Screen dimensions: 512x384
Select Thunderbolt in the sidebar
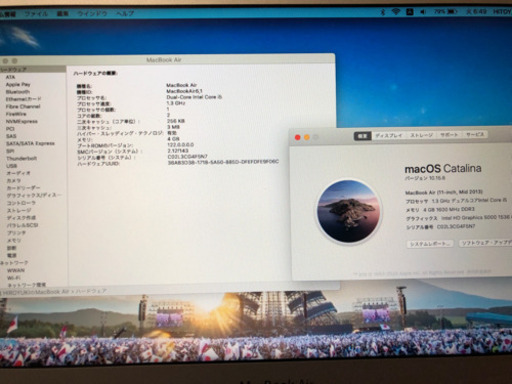tap(22, 158)
